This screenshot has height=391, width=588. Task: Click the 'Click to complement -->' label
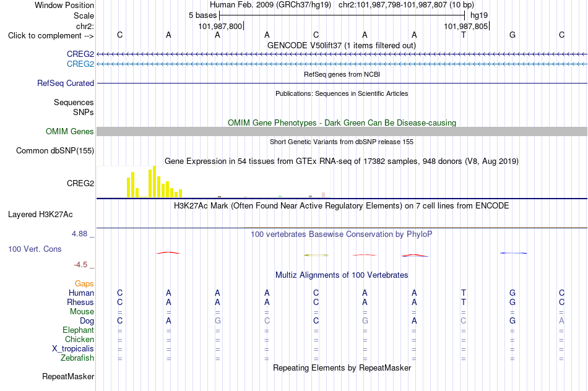(x=51, y=36)
